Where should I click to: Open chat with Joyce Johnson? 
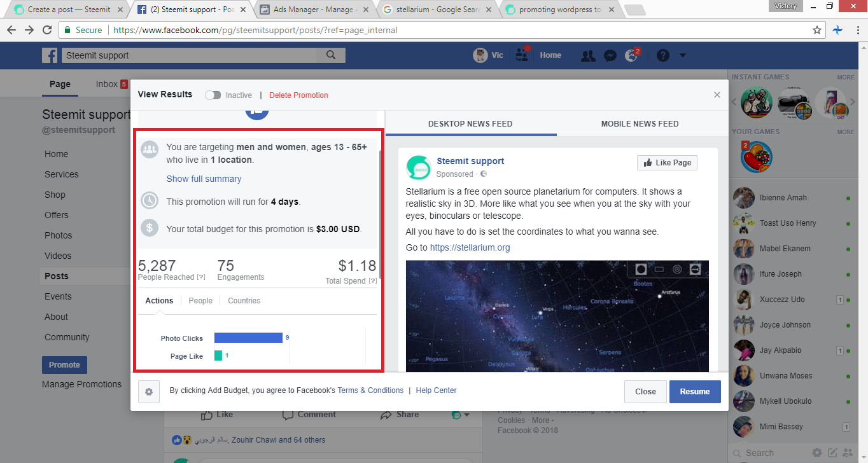coord(794,325)
